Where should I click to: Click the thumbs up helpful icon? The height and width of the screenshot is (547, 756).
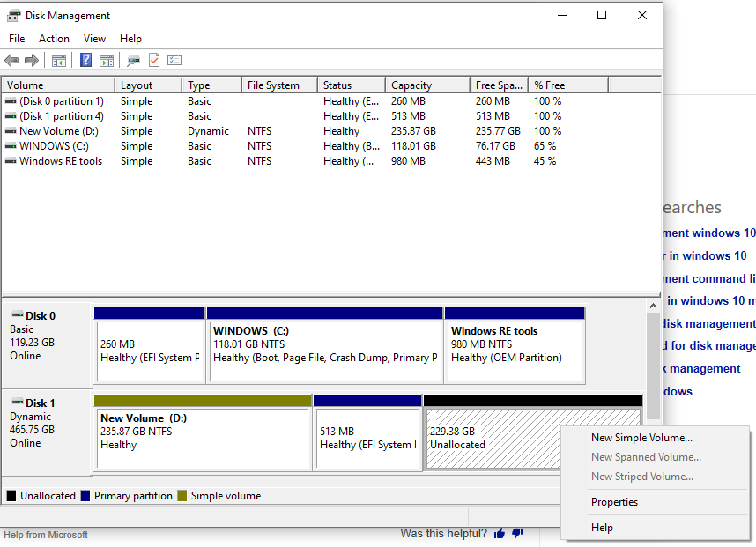[x=500, y=533]
